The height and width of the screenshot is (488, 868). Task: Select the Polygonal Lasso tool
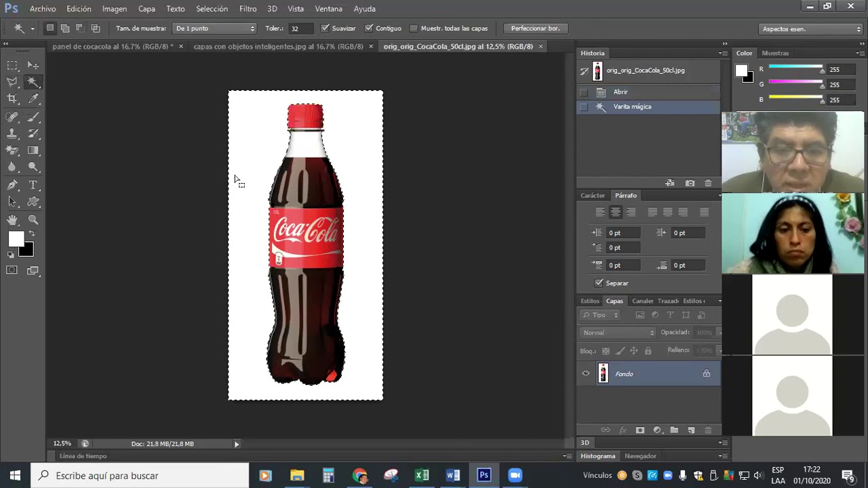click(x=12, y=82)
